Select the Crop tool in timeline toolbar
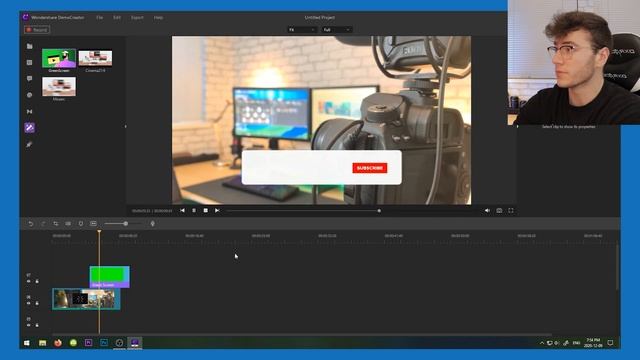 [56, 224]
